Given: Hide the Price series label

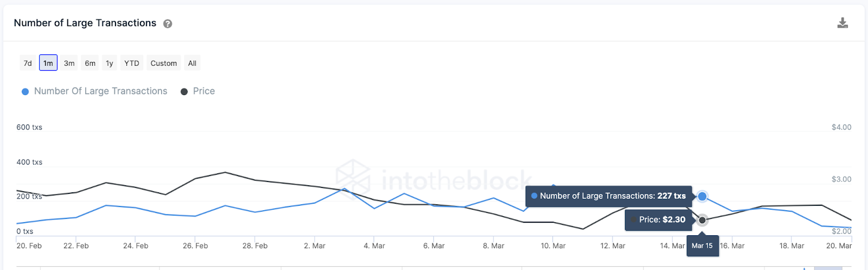Looking at the screenshot, I should click(x=204, y=91).
